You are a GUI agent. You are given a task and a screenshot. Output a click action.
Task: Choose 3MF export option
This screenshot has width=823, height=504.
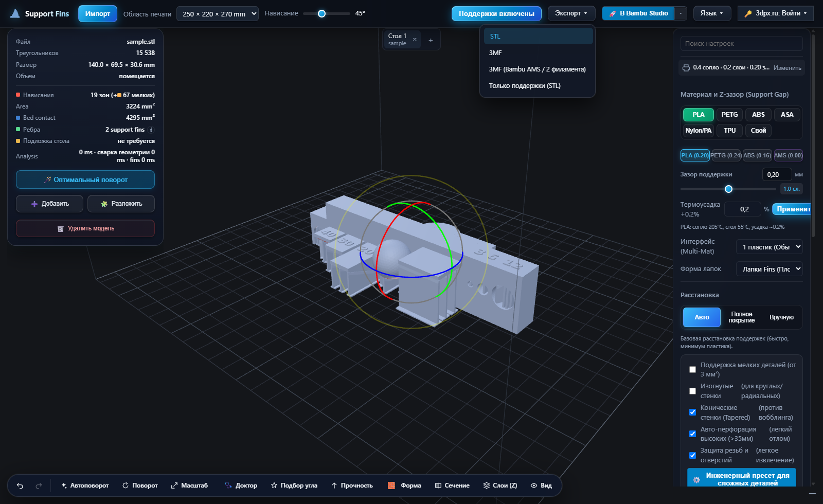coord(539,52)
